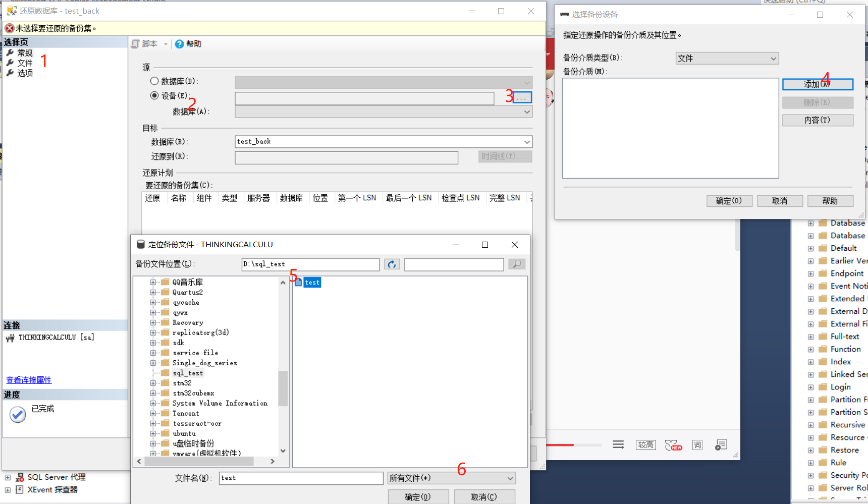Screen dimensions: 868x504
Task: Select the service file folder
Action: click(x=195, y=353)
